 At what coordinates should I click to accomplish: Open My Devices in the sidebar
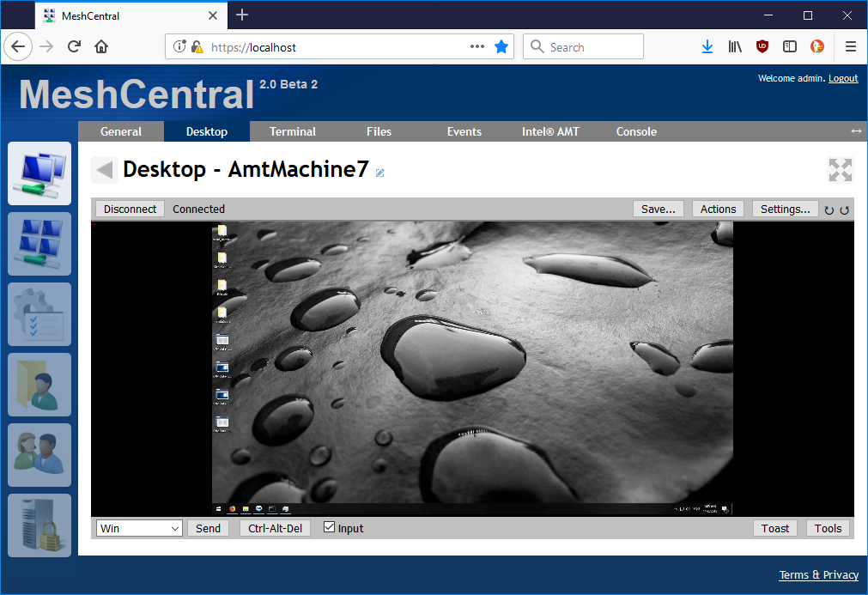pyautogui.click(x=39, y=173)
